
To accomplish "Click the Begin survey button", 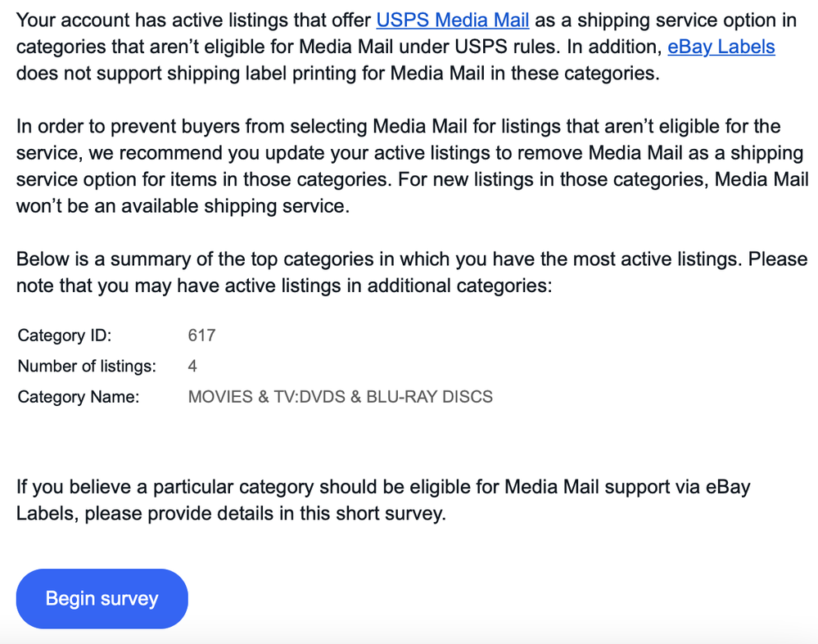I will [102, 598].
